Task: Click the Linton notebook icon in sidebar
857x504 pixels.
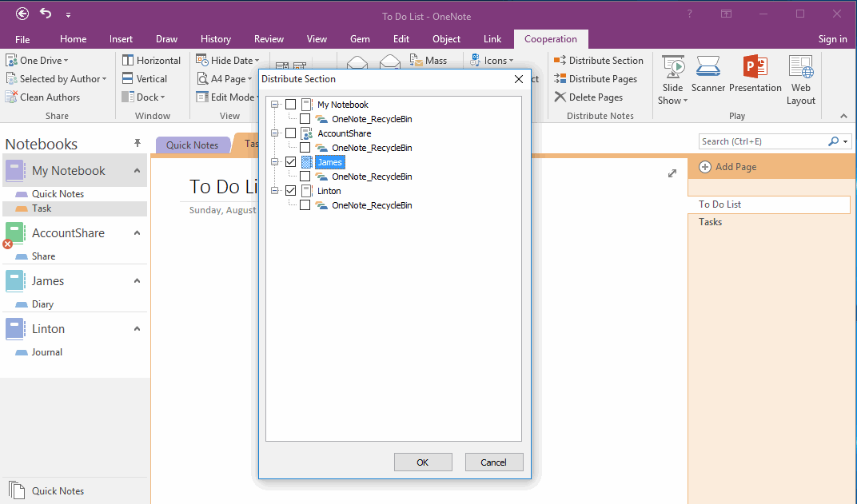Action: click(14, 329)
